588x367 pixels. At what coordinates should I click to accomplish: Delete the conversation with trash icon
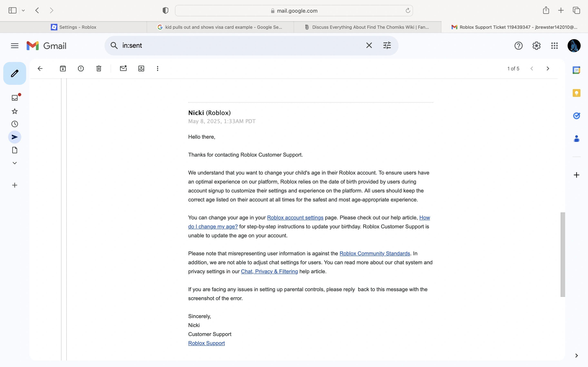99,69
